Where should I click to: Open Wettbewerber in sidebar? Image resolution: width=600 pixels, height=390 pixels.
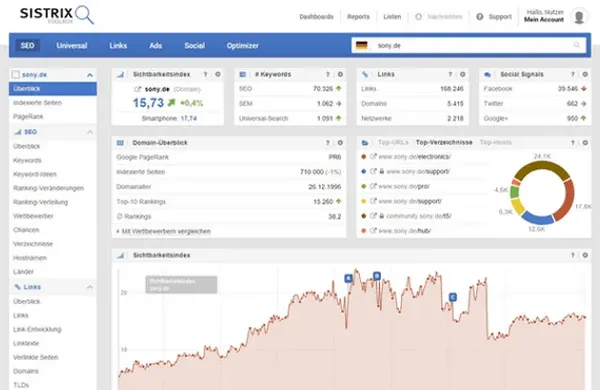33,216
